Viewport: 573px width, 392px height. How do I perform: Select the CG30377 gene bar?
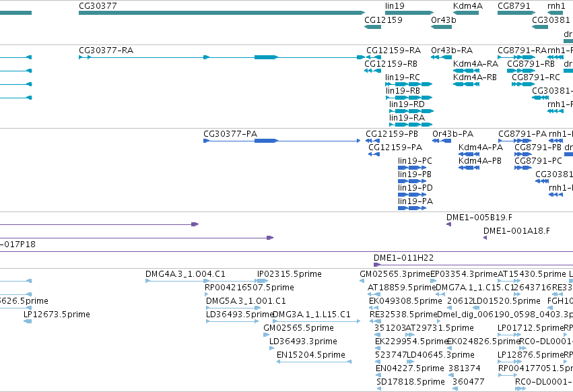[222, 13]
